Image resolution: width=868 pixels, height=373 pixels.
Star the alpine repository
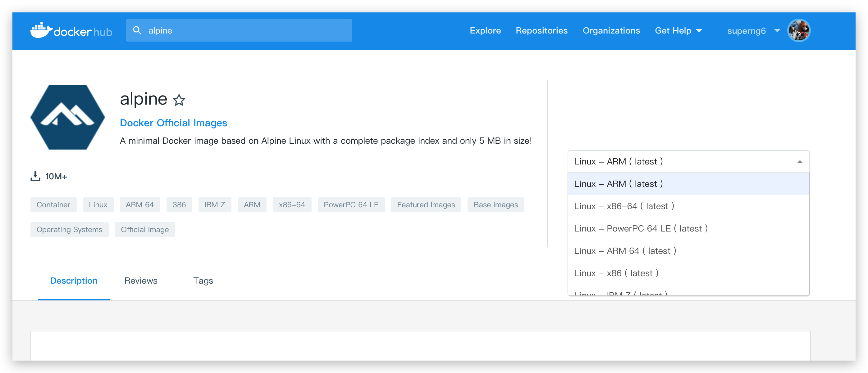tap(179, 100)
